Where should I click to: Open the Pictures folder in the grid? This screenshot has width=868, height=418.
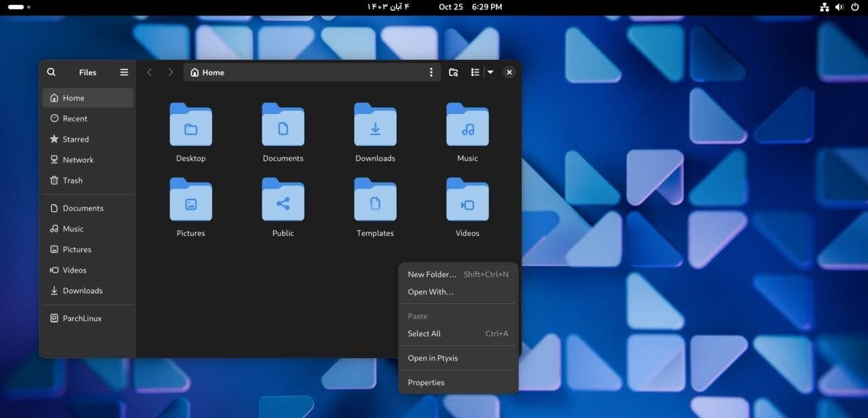tap(191, 200)
